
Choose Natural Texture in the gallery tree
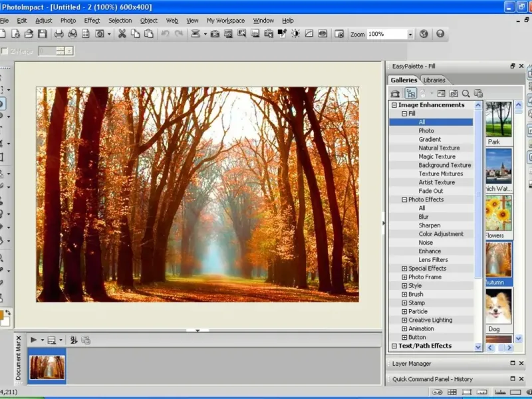coord(439,148)
